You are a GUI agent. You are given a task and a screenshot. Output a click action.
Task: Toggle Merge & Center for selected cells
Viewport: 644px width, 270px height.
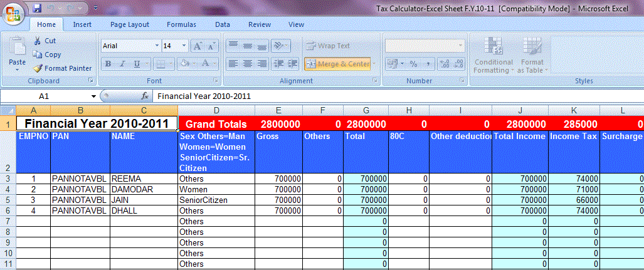(337, 64)
